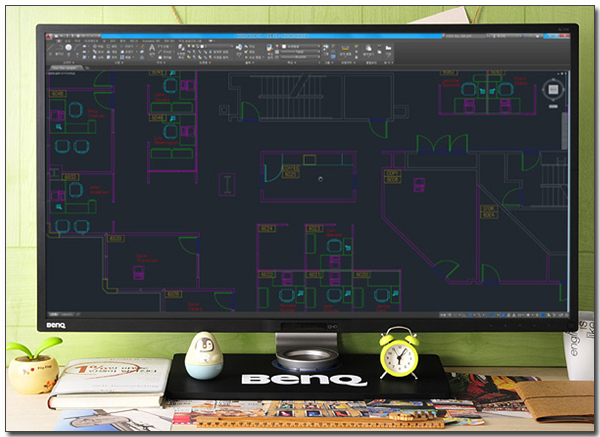Click the Object Color wheel icon
Screen dimensions: 600x437
pos(277,46)
